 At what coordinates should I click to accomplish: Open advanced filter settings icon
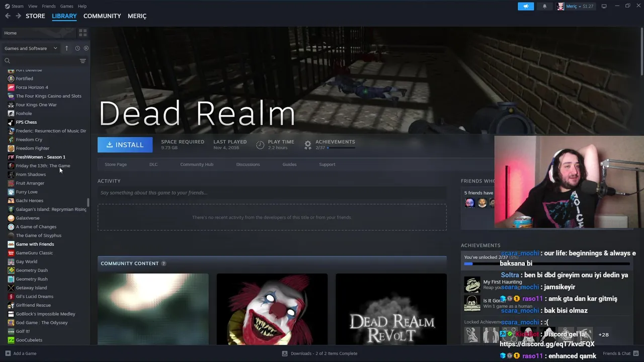[83, 61]
